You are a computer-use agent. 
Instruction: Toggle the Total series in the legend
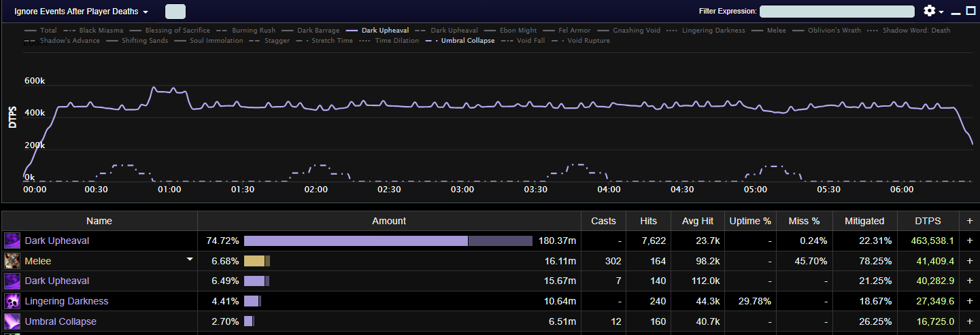click(x=41, y=31)
